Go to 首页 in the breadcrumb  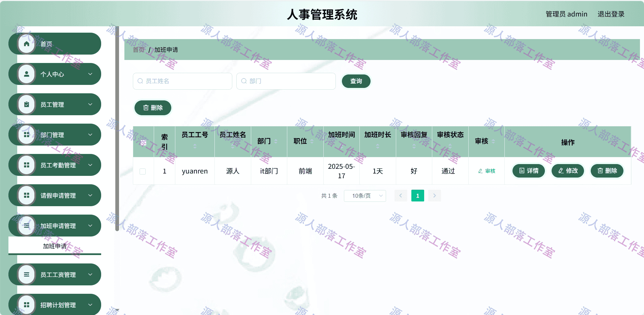[139, 50]
